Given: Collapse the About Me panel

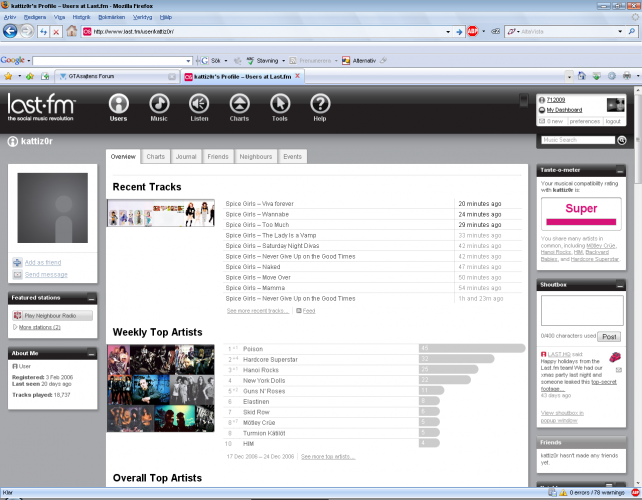Looking at the screenshot, I should (91, 353).
